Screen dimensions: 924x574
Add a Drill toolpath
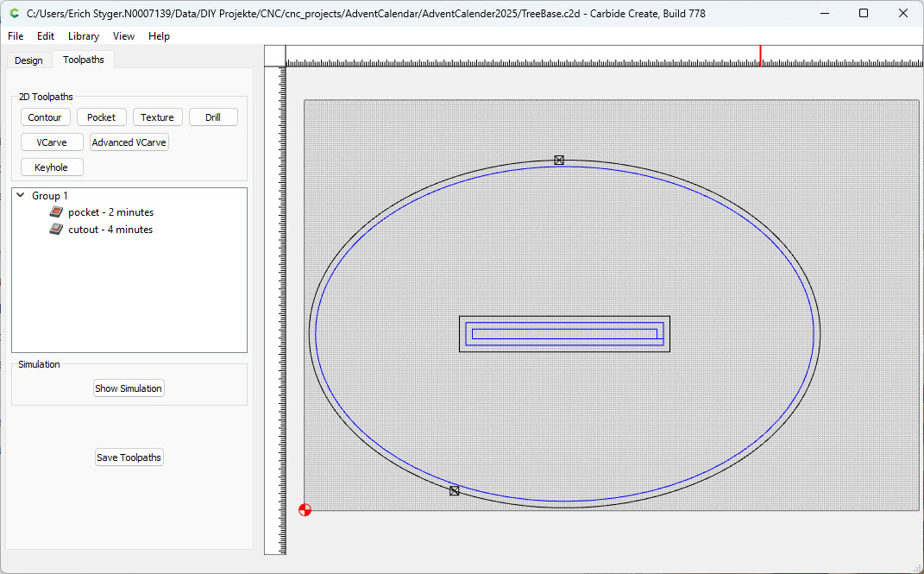213,117
